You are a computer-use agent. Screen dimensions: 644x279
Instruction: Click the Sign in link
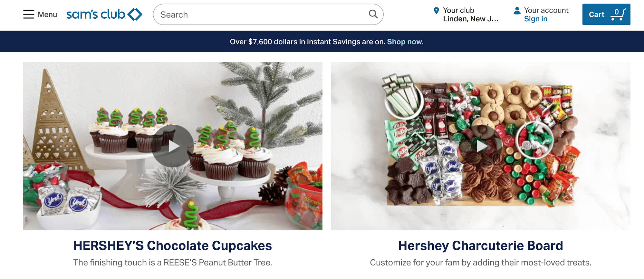536,19
